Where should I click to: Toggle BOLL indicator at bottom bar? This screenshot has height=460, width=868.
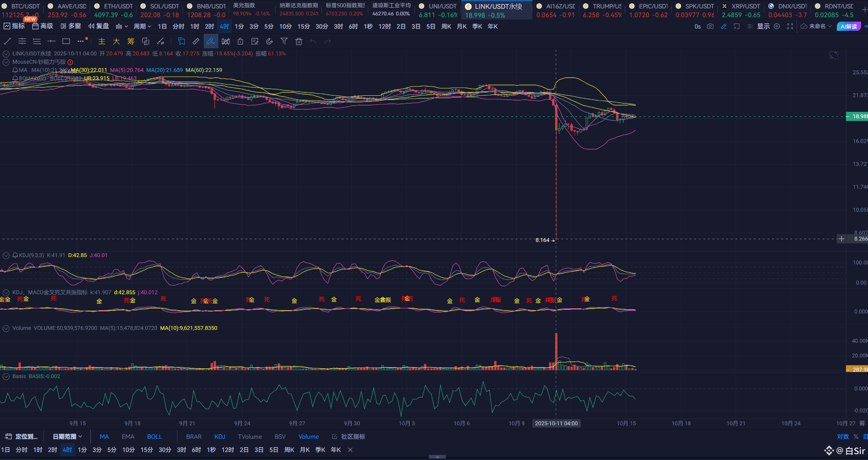(x=155, y=437)
